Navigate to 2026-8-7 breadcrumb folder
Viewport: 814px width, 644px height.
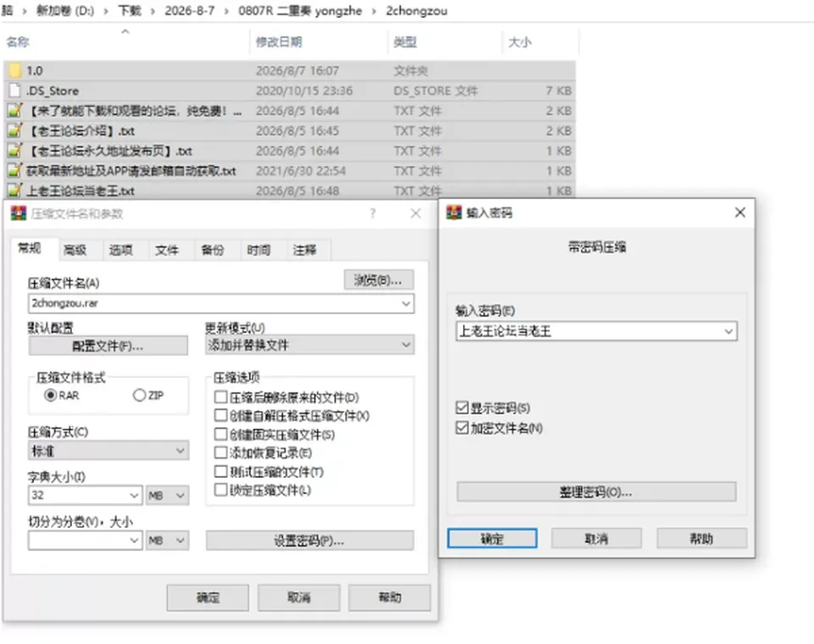[189, 10]
